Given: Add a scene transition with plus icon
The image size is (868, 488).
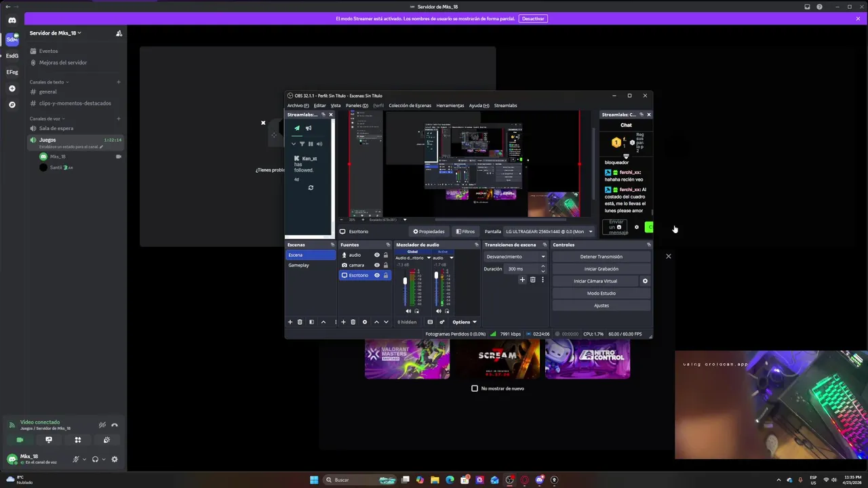Looking at the screenshot, I should 522,280.
